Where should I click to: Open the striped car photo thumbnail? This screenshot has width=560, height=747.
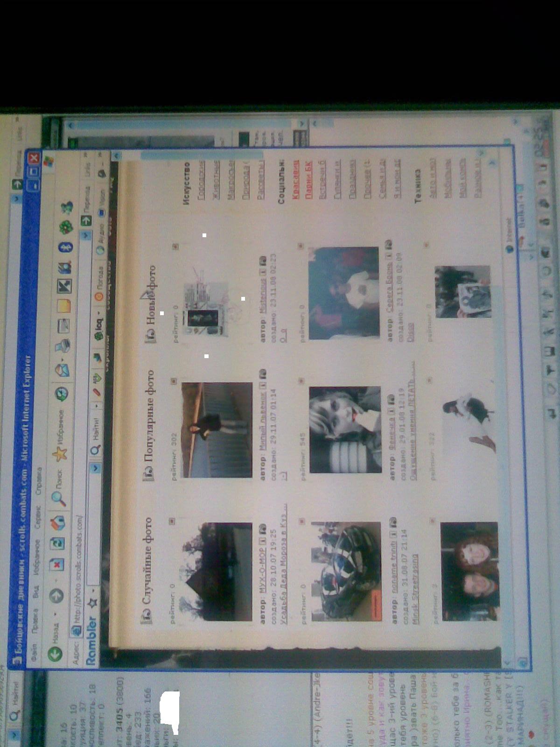click(346, 572)
